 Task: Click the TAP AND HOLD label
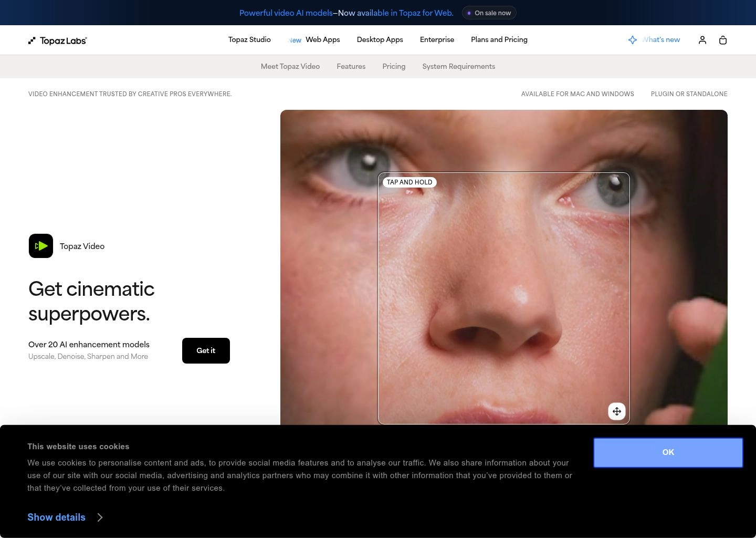point(409,182)
